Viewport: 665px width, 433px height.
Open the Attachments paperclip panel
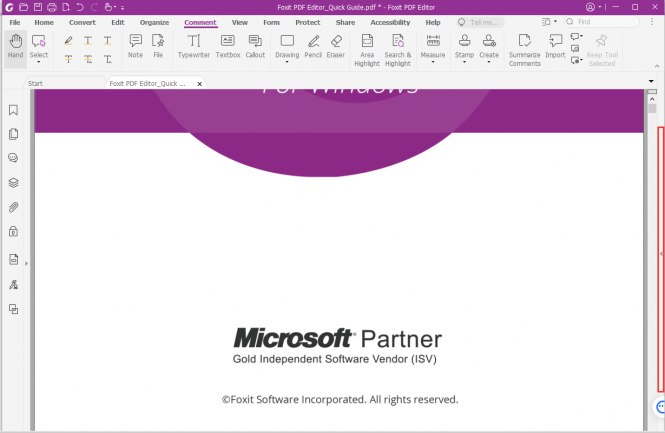(x=14, y=207)
